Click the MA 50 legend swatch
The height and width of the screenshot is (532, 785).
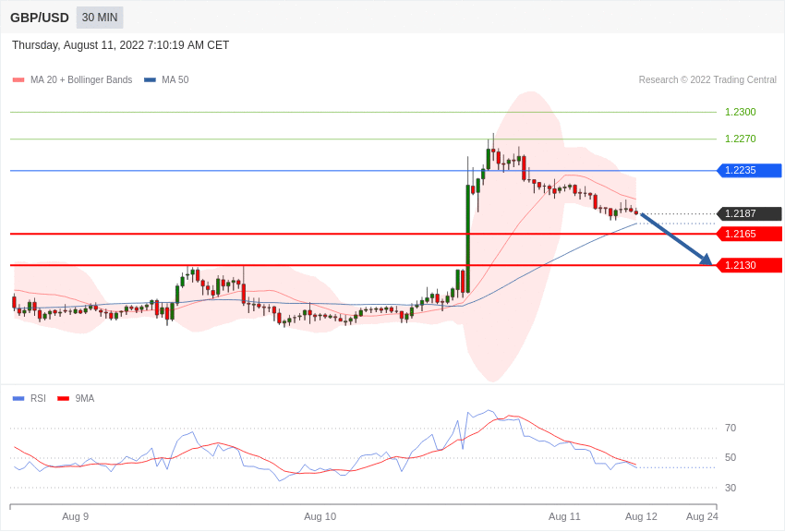150,79
